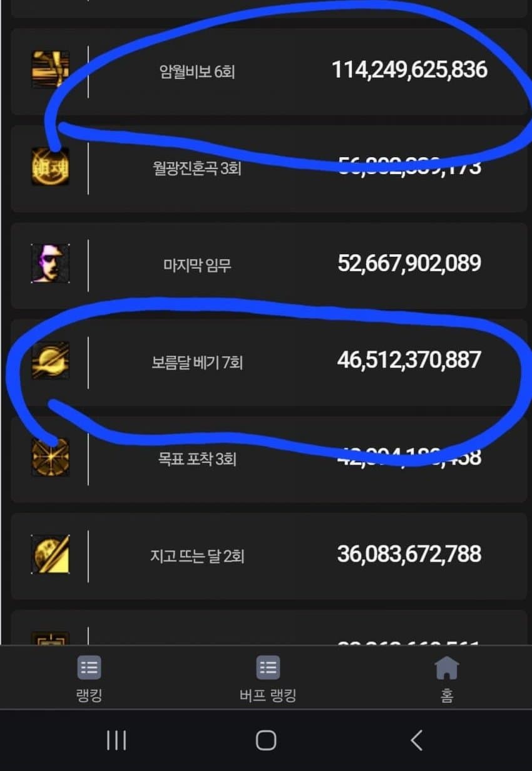Select the 보름달 베기 7회 skill name
Image resolution: width=532 pixels, height=771 pixels.
[x=197, y=362]
